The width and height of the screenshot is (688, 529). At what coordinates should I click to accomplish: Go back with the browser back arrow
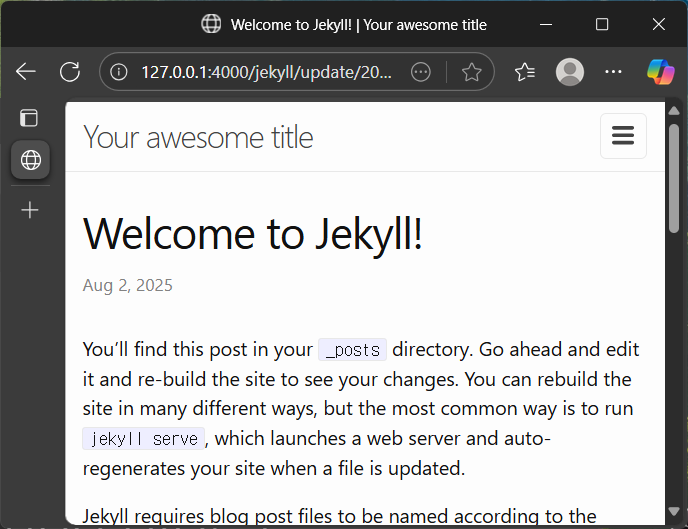25,71
